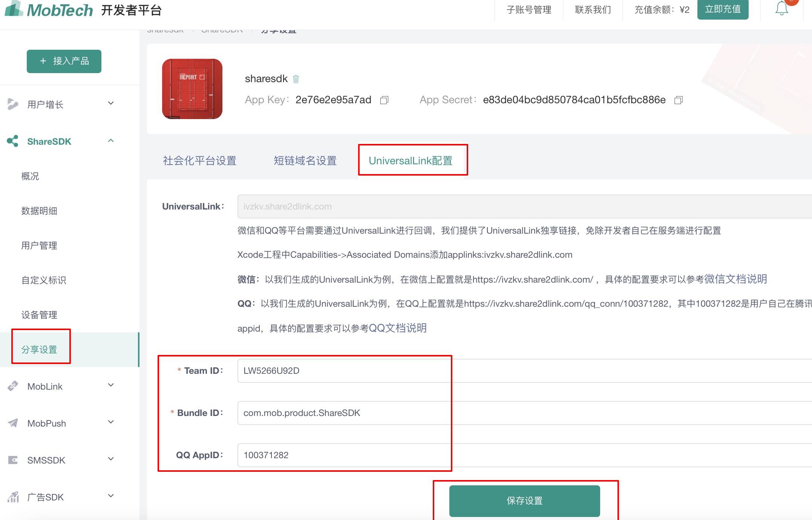Expand the SMSSDK section
This screenshot has height=520, width=812.
coord(110,459)
